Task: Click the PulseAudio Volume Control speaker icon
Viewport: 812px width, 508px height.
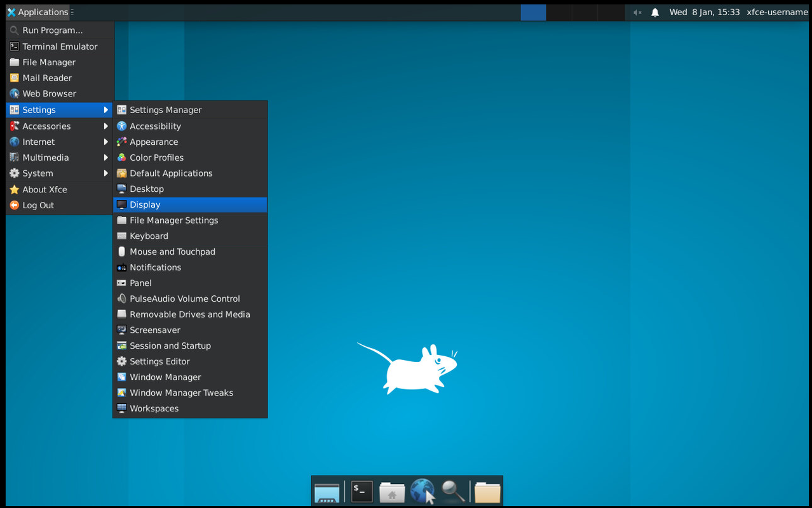Action: pyautogui.click(x=122, y=298)
